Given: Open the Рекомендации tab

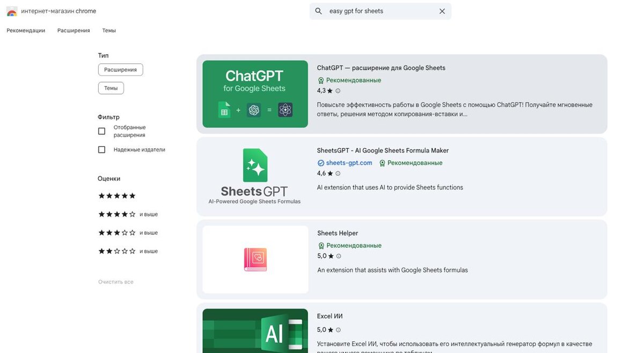Looking at the screenshot, I should (26, 31).
